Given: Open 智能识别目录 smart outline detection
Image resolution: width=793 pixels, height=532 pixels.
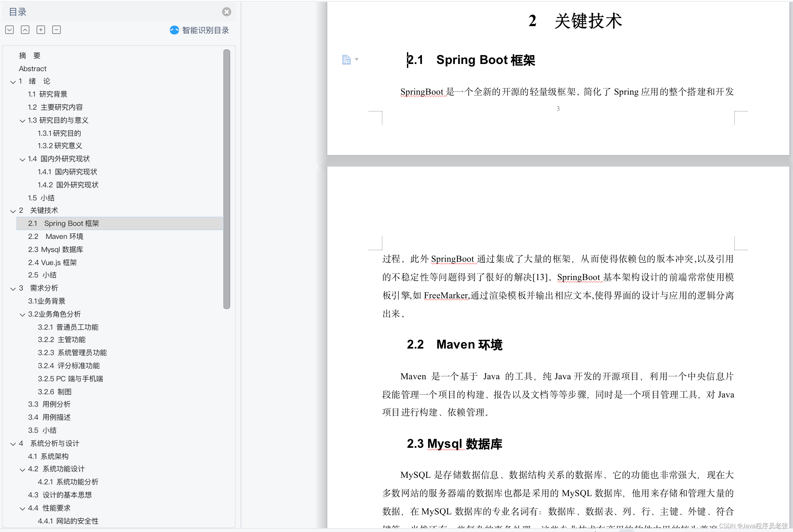Looking at the screenshot, I should 200,30.
